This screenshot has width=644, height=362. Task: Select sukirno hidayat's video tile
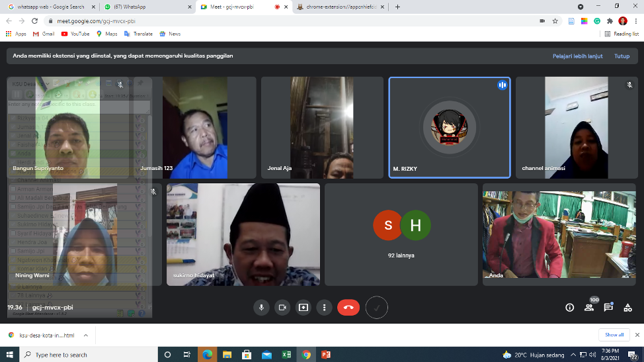[x=243, y=234]
